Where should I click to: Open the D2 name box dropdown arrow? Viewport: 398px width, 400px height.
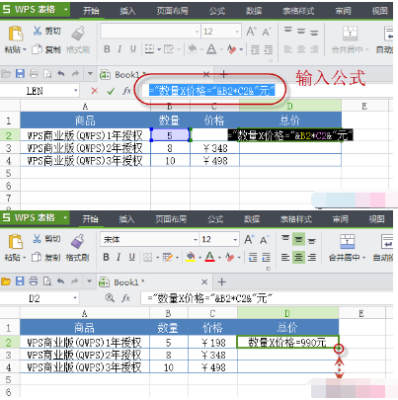point(75,298)
